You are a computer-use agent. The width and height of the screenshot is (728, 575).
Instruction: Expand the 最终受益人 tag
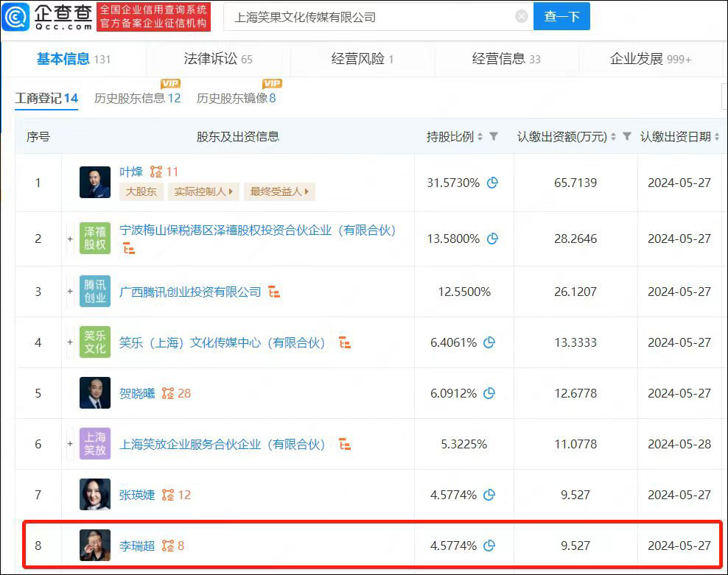(279, 191)
